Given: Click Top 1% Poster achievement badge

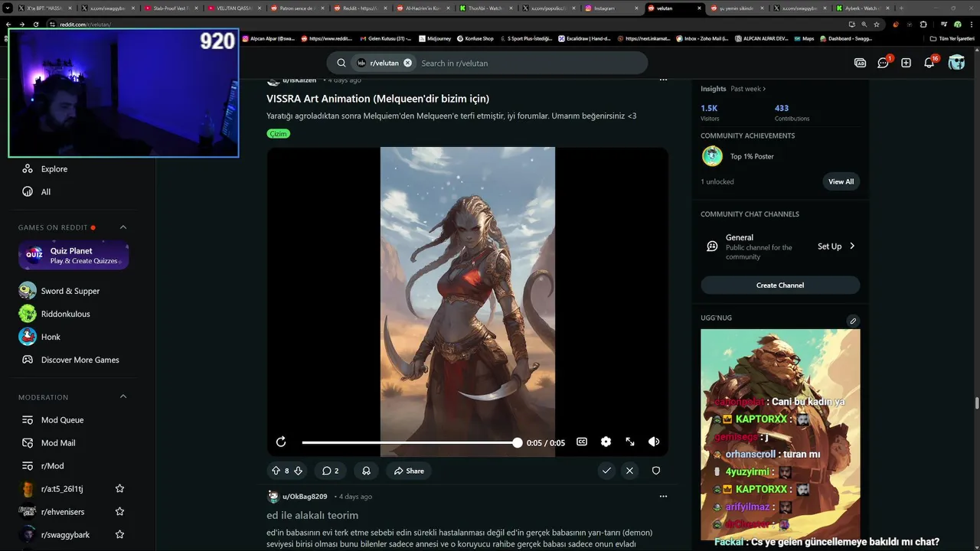Looking at the screenshot, I should (712, 156).
